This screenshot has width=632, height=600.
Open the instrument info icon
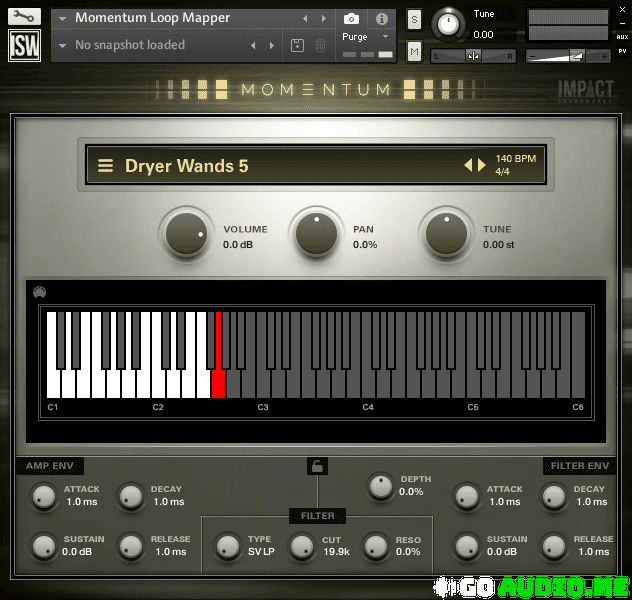point(381,19)
